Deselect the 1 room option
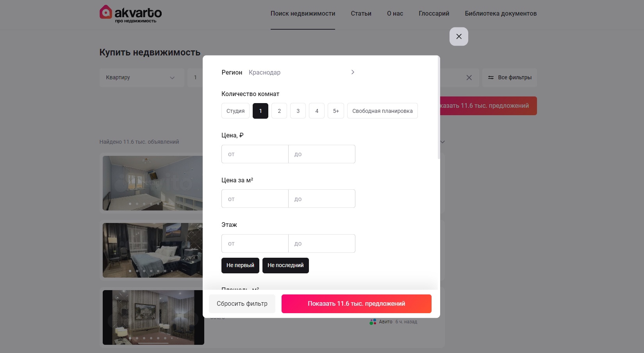This screenshot has height=353, width=644. point(260,111)
